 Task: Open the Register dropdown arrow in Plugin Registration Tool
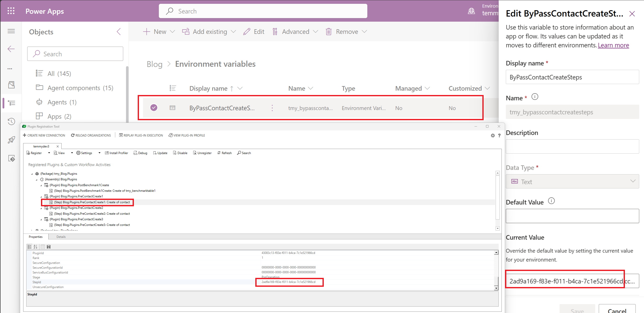tap(49, 153)
